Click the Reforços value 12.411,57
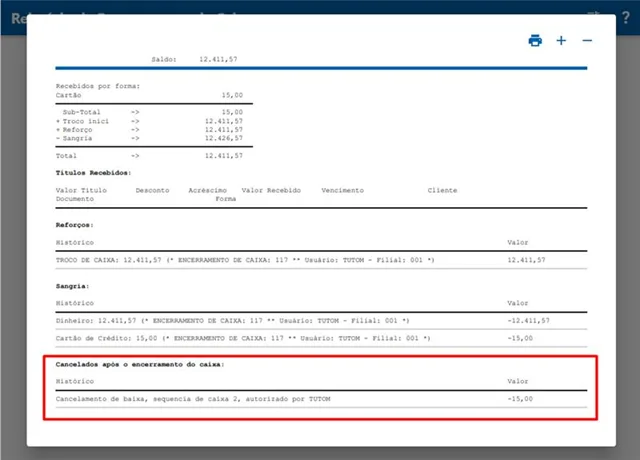The width and height of the screenshot is (640, 460). 527,260
